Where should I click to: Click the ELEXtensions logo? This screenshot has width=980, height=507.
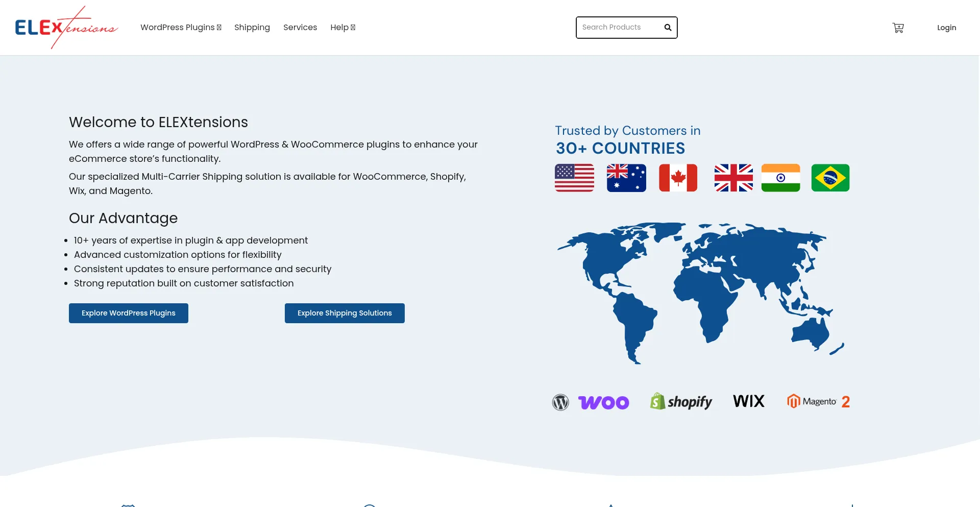tap(66, 28)
